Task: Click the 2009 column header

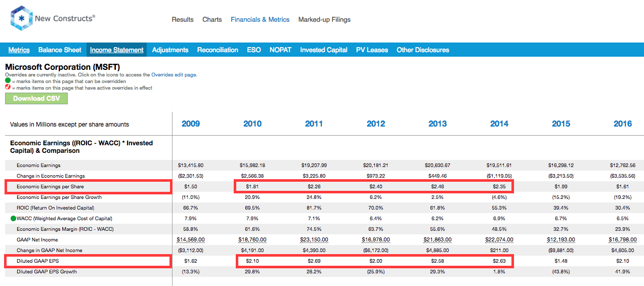Action: click(190, 124)
